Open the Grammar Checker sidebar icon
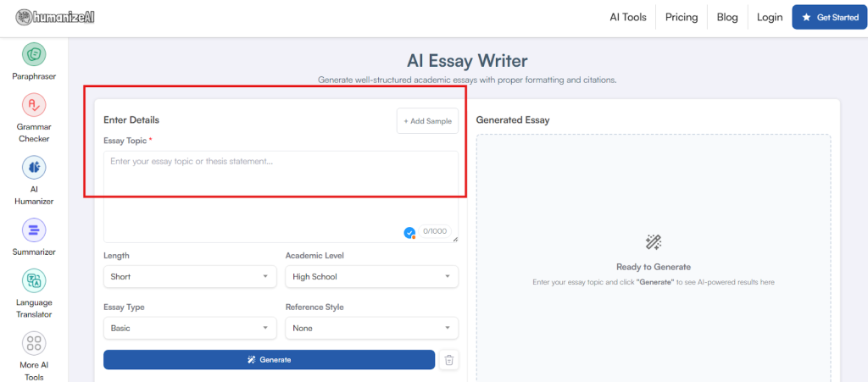868x382 pixels. [34, 105]
